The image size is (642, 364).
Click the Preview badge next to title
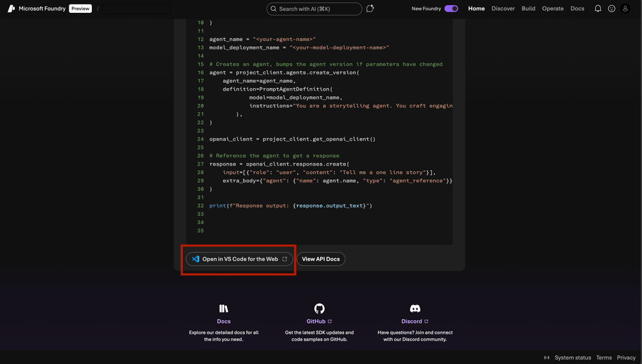tap(80, 8)
